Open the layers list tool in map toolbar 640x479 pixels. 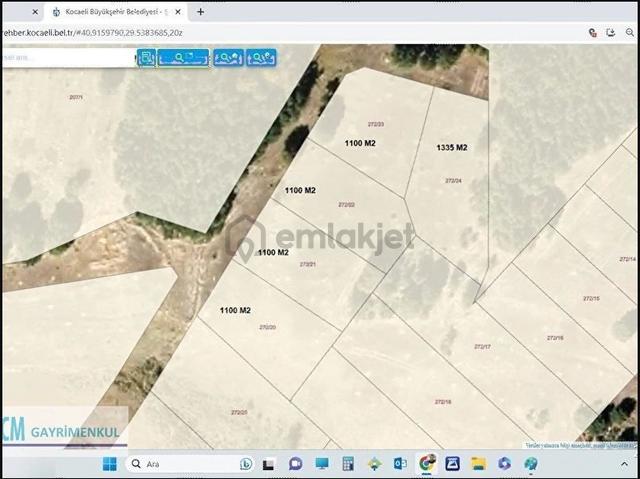147,58
